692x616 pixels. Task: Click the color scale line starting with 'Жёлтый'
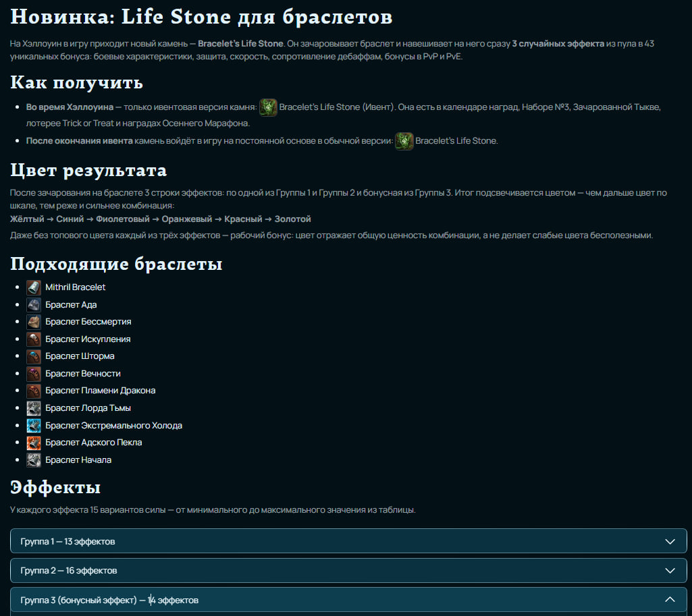(160, 219)
